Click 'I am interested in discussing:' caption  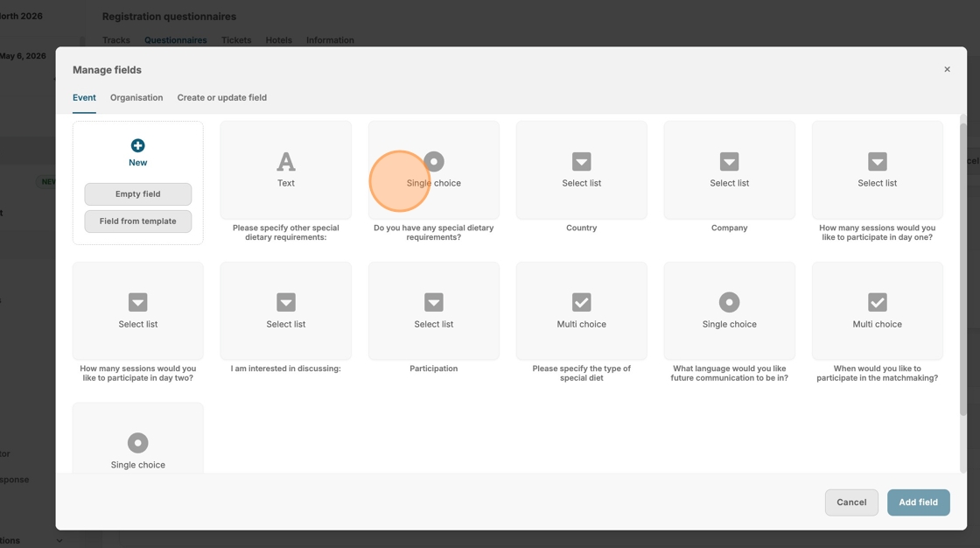285,369
